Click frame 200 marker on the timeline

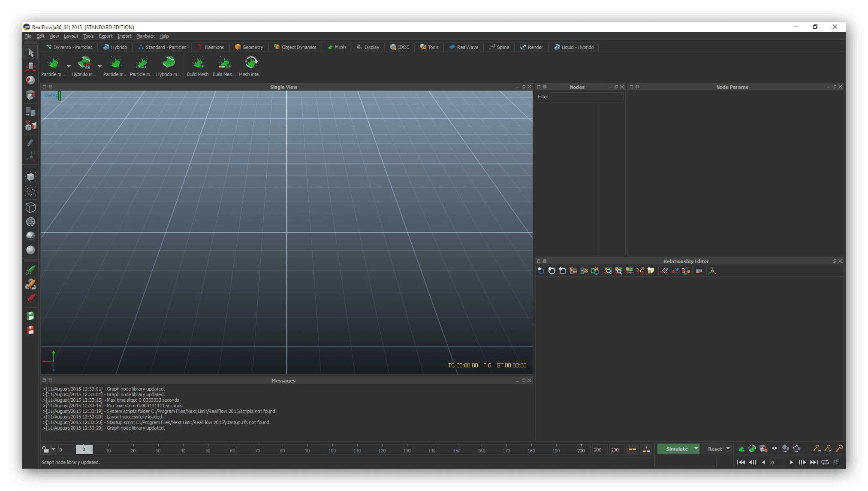pyautogui.click(x=581, y=450)
